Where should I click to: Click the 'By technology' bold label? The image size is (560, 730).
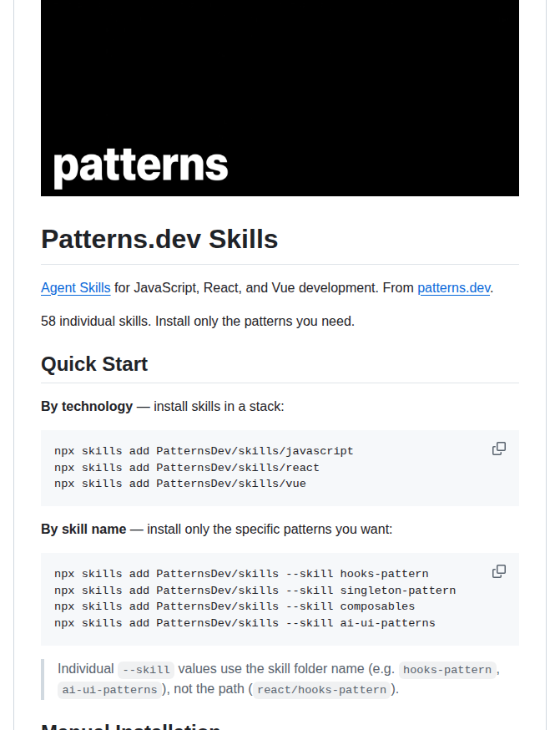(x=87, y=407)
